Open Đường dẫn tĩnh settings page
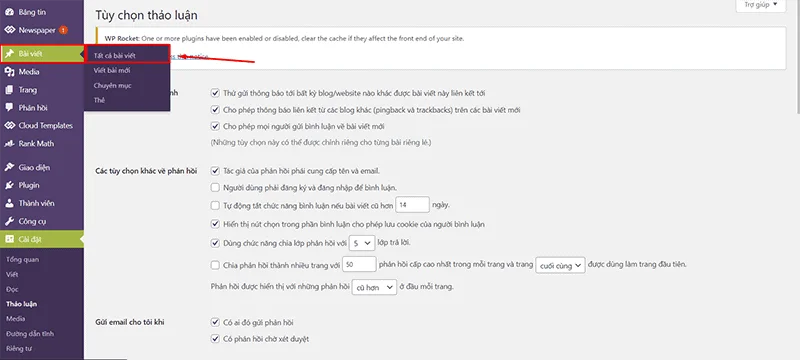The height and width of the screenshot is (360, 800). click(30, 333)
